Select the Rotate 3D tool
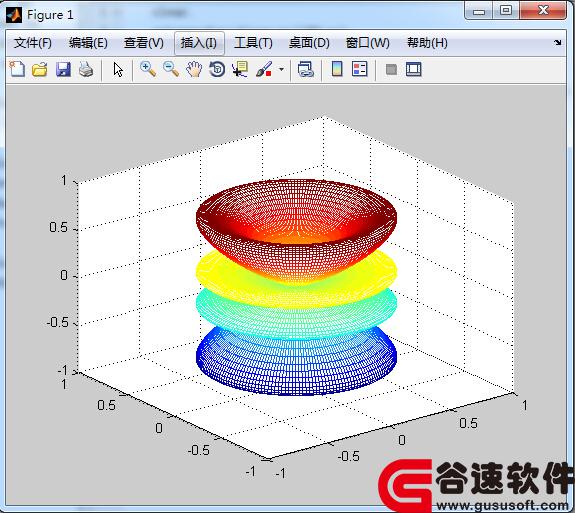Viewport: 575px width, 513px height. (217, 69)
